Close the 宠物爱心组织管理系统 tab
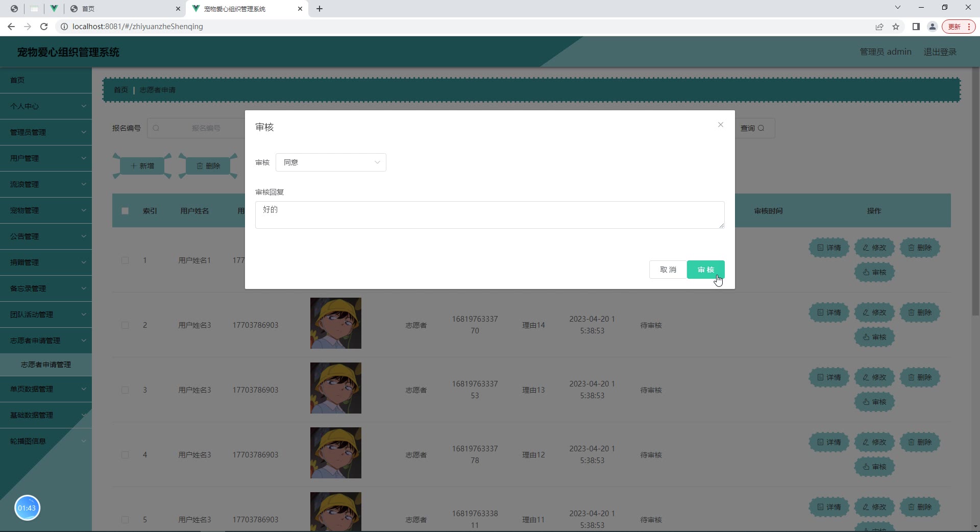 pos(300,9)
